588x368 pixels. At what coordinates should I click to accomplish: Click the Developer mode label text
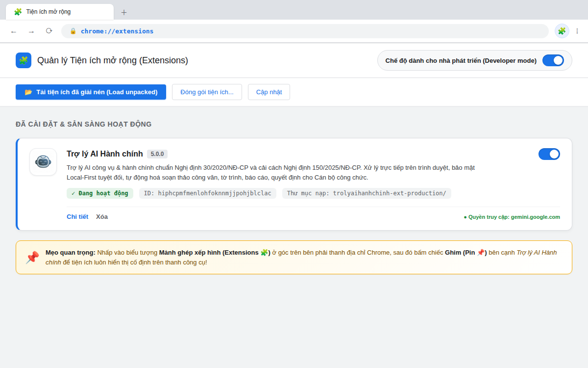tap(461, 60)
